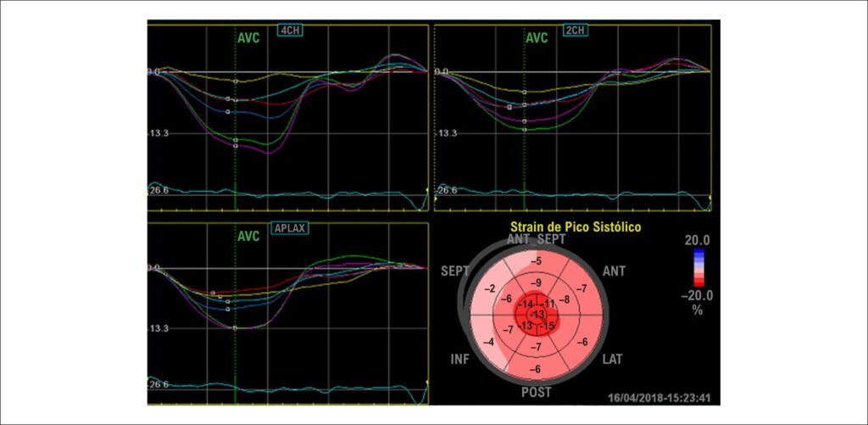
Task: Select the −4 basal inferior segment
Action: (487, 343)
